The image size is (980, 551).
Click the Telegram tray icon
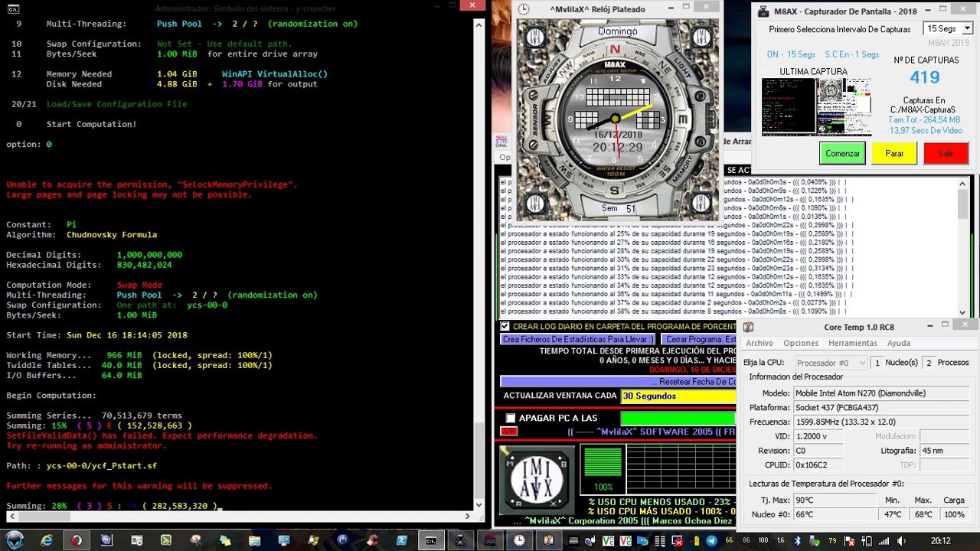[x=711, y=541]
